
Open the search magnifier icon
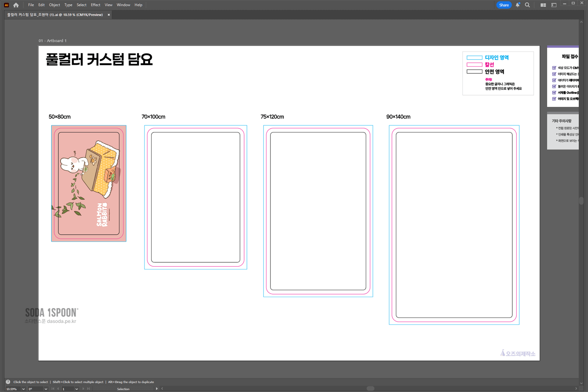pos(527,5)
